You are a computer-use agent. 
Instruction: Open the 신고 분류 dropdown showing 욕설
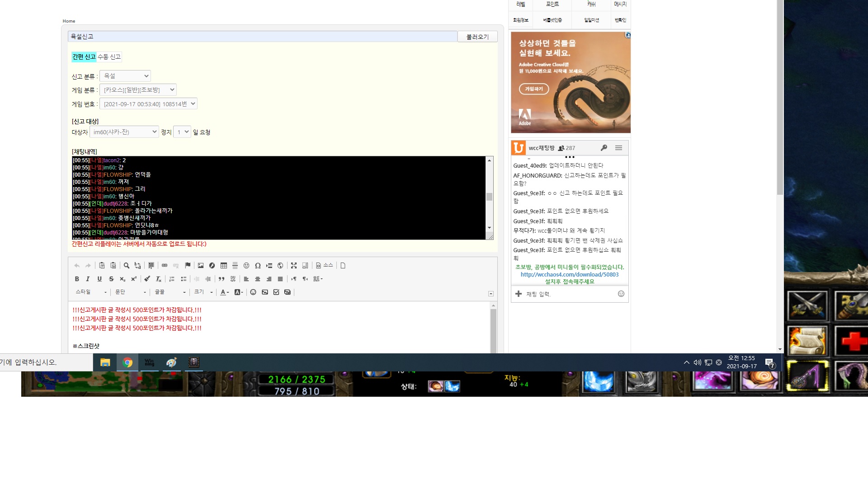125,76
